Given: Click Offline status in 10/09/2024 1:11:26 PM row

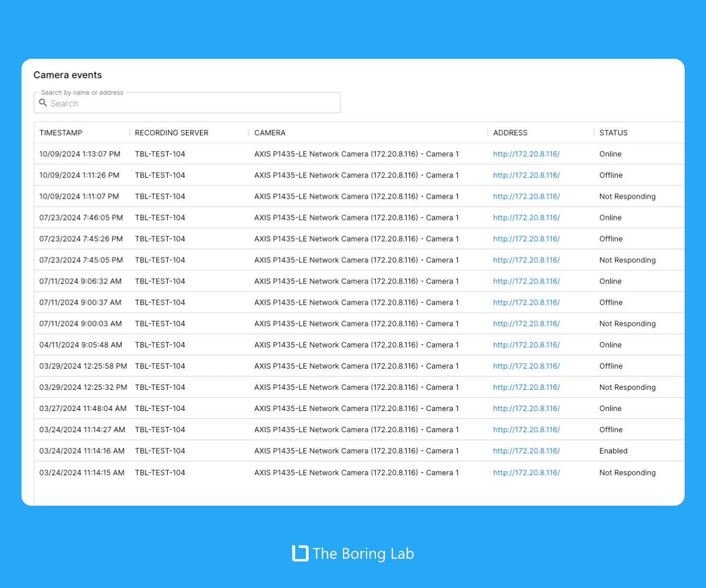Looking at the screenshot, I should [x=611, y=175].
